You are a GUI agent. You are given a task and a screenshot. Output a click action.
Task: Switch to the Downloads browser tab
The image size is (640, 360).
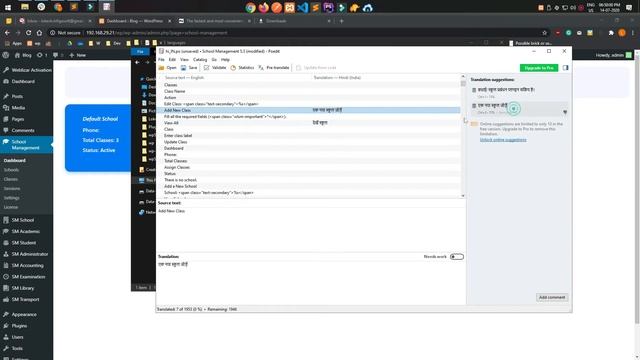pyautogui.click(x=294, y=21)
